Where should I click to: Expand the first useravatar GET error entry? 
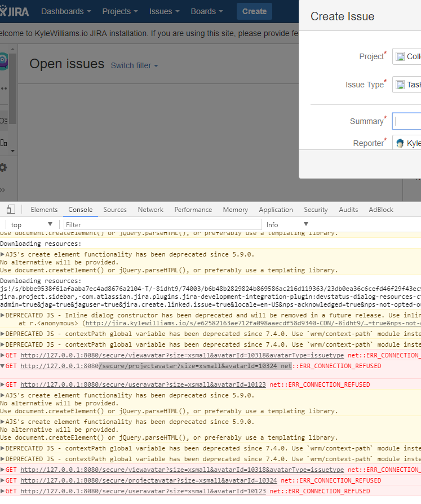(x=3, y=384)
